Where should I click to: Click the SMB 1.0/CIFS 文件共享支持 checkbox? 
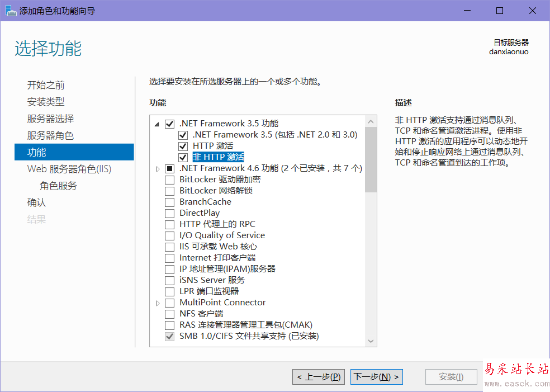169,336
